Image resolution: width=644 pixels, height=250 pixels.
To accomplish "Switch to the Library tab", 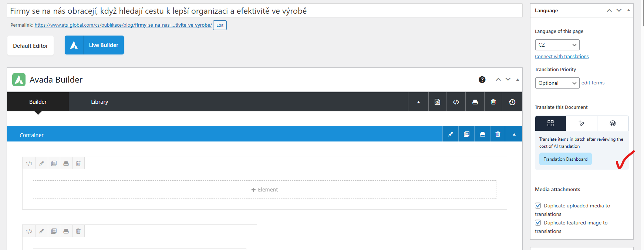I will pos(100,102).
